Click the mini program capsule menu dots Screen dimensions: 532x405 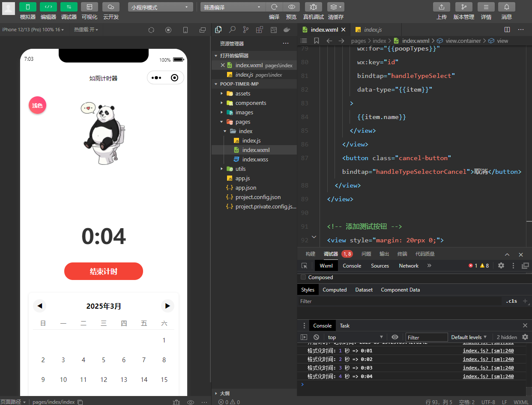point(156,78)
